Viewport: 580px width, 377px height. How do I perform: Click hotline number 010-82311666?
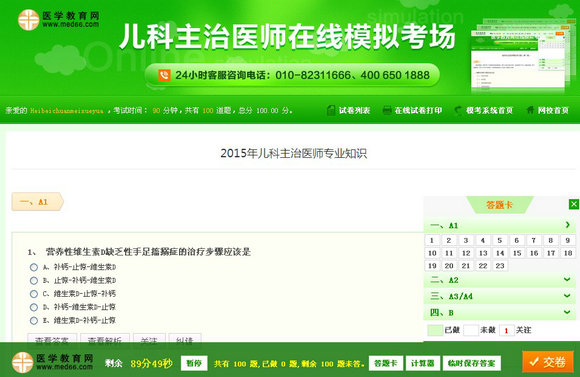click(313, 75)
